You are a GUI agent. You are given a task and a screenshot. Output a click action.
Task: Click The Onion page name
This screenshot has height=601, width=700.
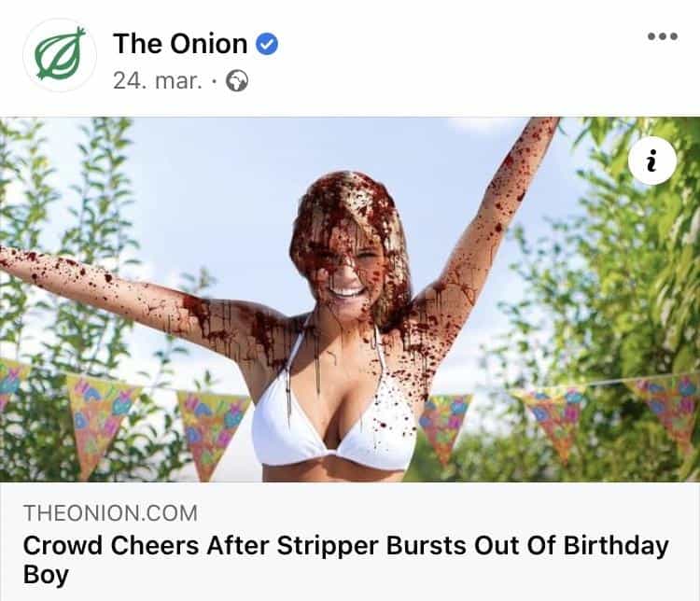(180, 44)
